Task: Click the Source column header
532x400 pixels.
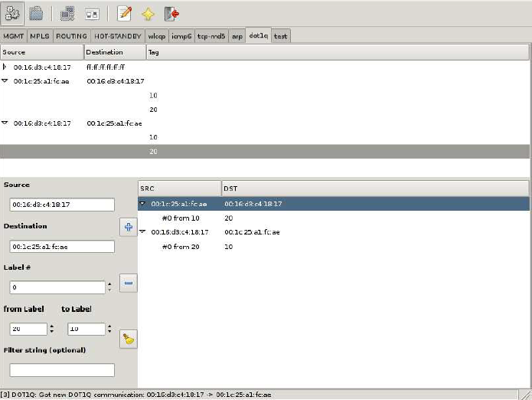Action: 42,52
